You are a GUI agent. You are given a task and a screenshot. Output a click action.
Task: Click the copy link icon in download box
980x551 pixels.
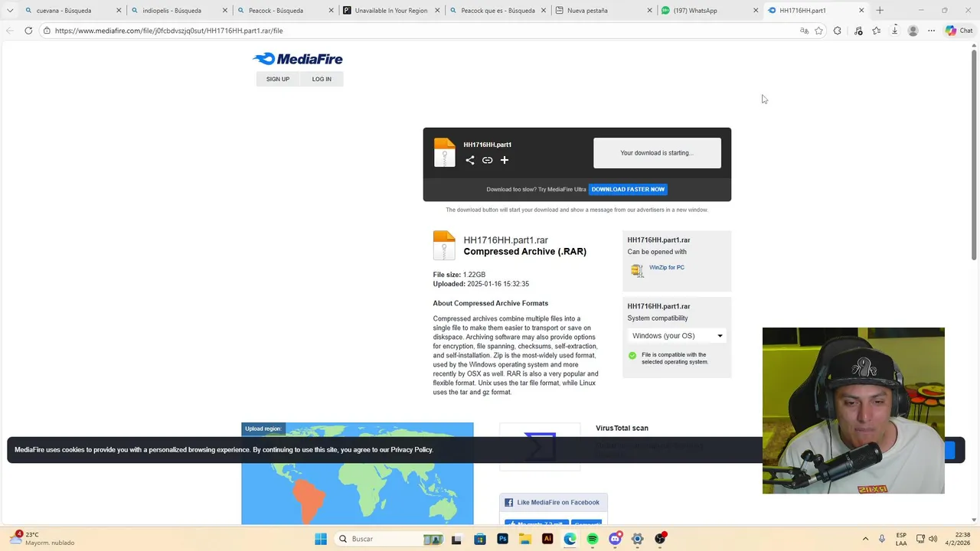pyautogui.click(x=487, y=160)
